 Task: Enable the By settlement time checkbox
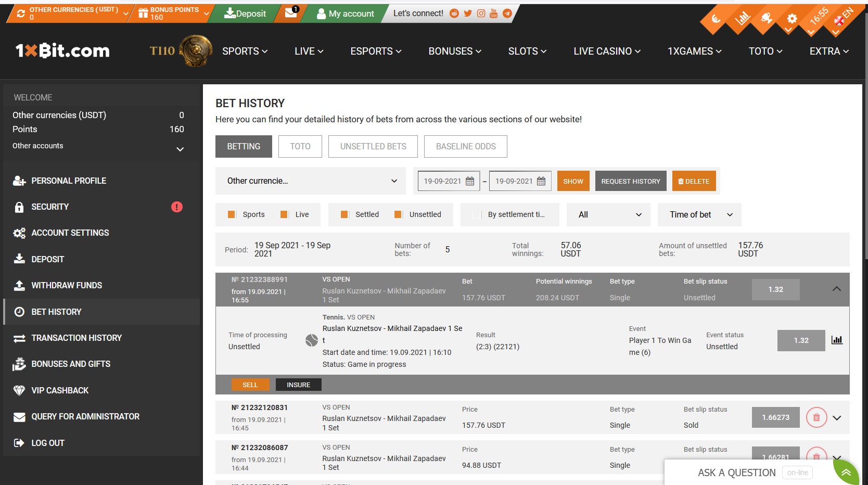click(477, 214)
